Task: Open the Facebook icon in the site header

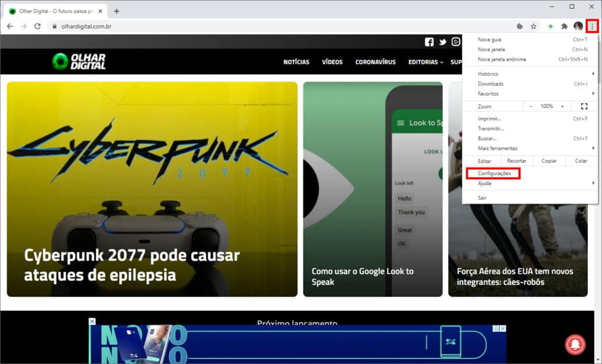Action: click(429, 42)
